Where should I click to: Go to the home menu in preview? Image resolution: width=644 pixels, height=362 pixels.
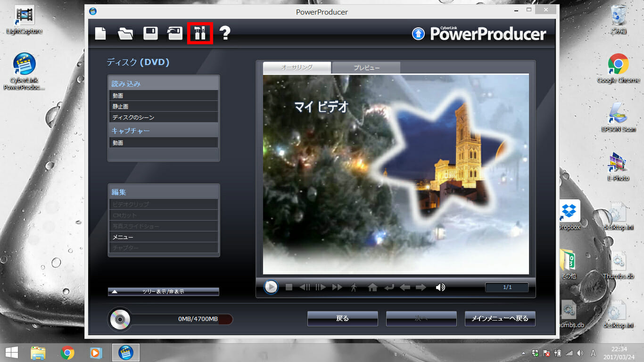(373, 287)
